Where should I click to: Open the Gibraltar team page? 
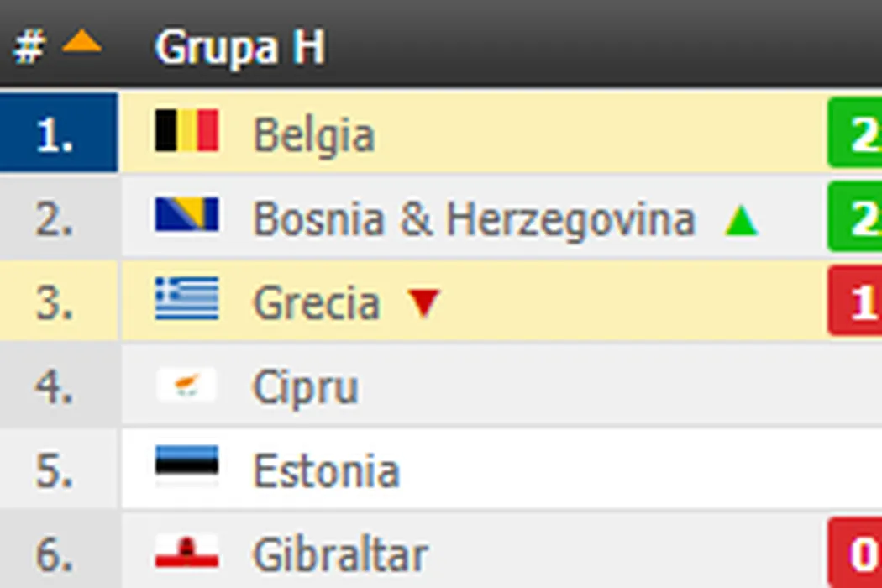click(340, 554)
